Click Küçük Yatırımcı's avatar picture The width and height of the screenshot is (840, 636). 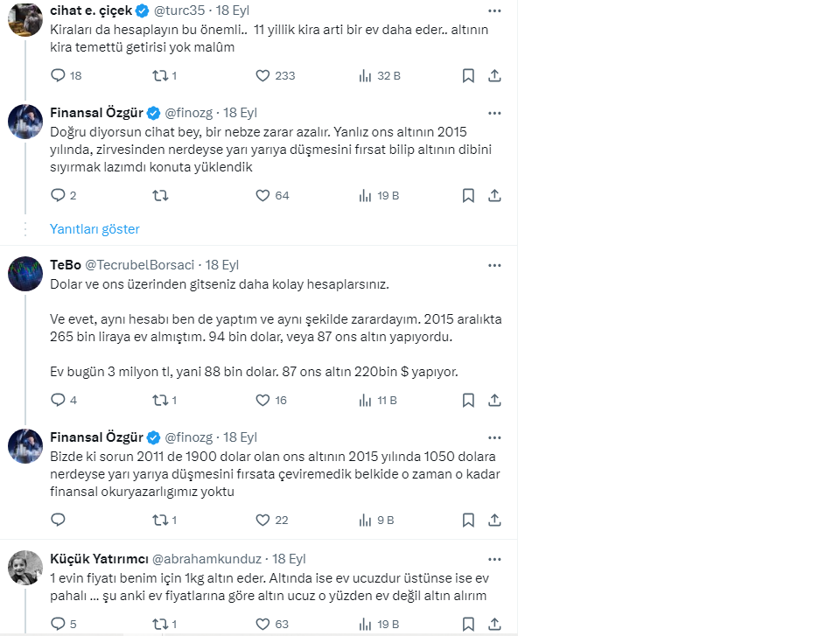[x=25, y=567]
